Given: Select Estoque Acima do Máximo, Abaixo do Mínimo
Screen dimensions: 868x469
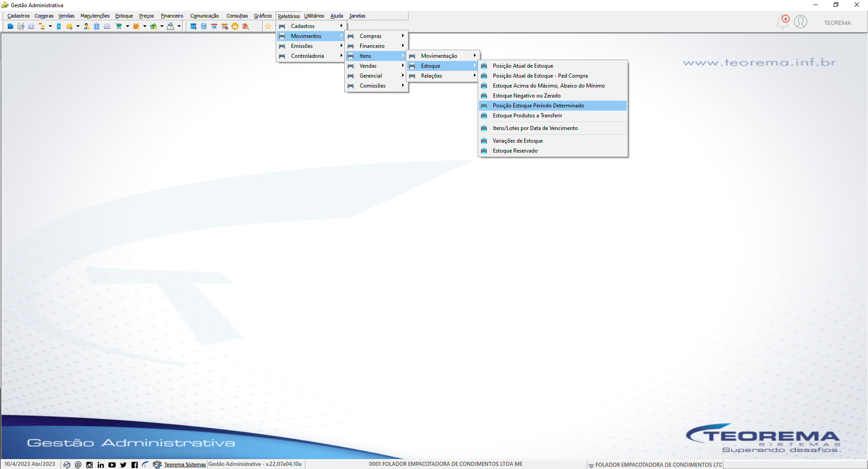Looking at the screenshot, I should (x=553, y=86).
